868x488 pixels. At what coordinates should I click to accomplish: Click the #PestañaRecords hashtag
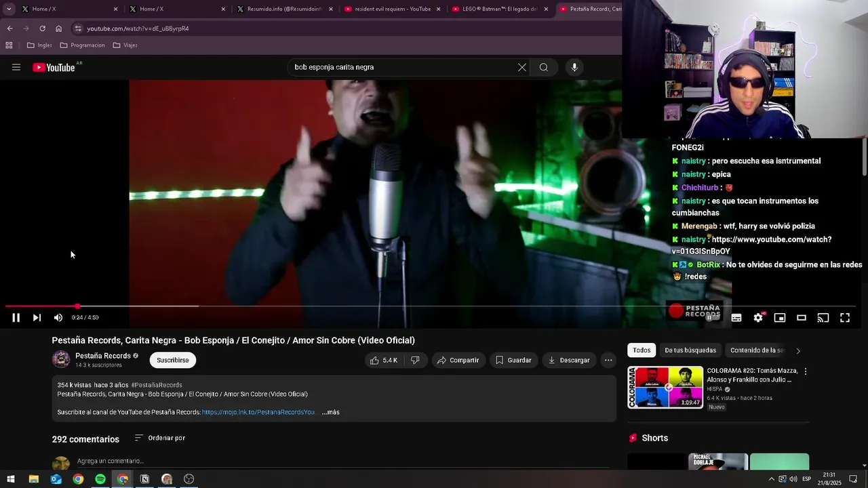(157, 385)
